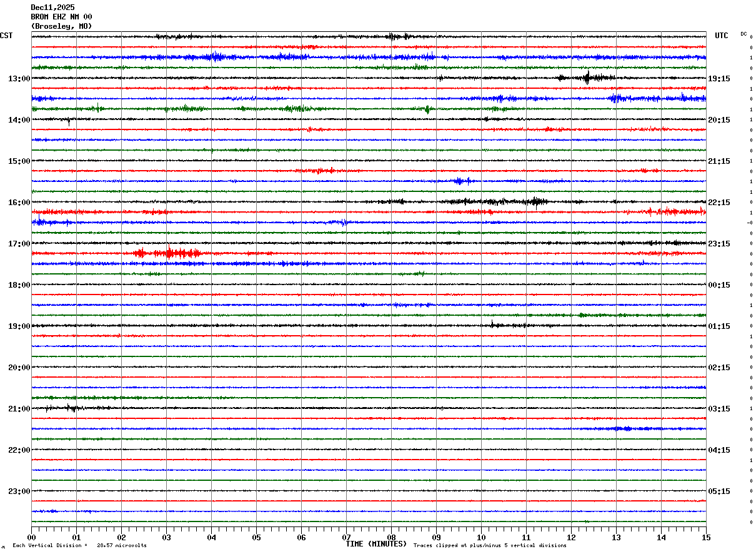Click minute tick label '07' on the time axis
This screenshot has height=554, width=756.
pyautogui.click(x=347, y=537)
